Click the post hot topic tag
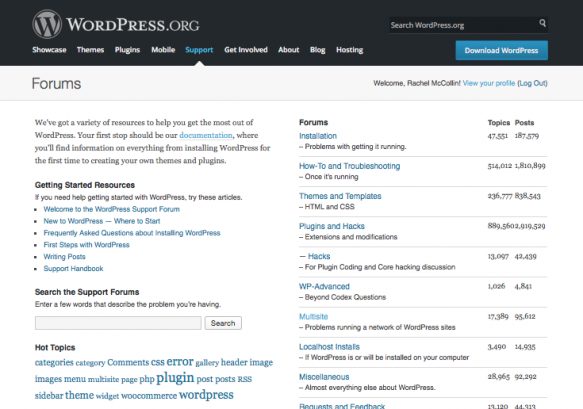This screenshot has width=583, height=409. tap(204, 379)
